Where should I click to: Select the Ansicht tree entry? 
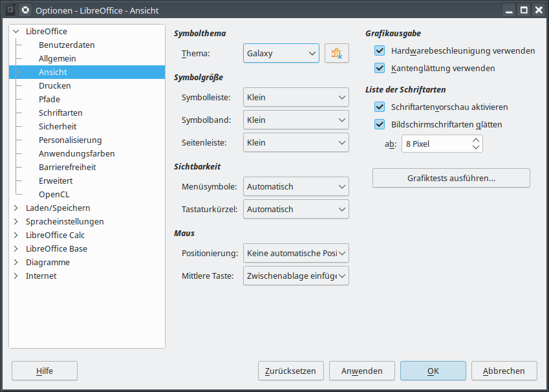[x=87, y=72]
